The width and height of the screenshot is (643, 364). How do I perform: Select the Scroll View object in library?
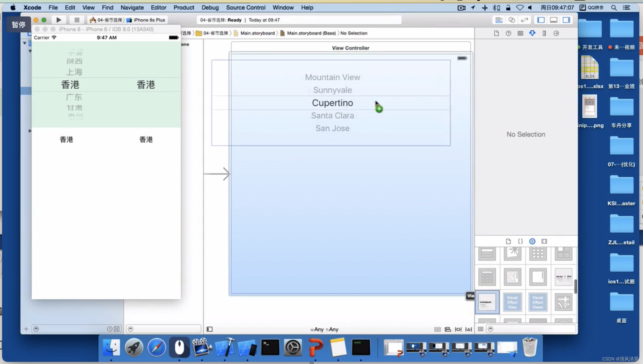(x=538, y=277)
